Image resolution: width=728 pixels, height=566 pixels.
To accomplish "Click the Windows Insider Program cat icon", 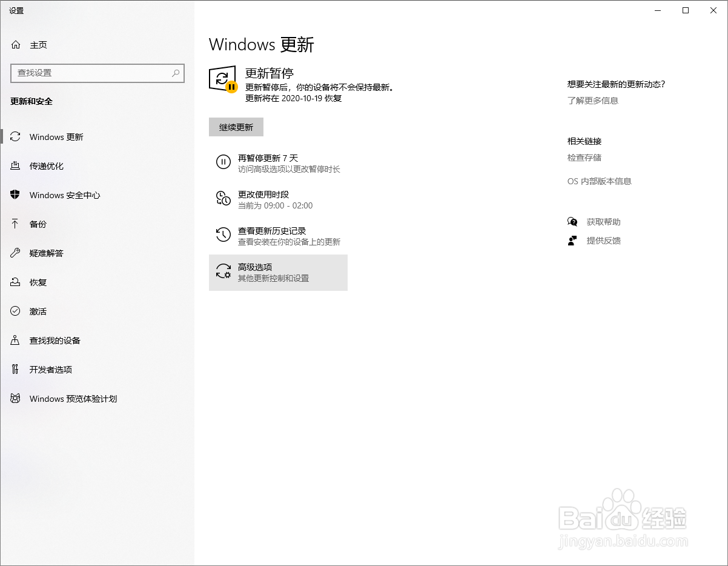I will point(16,399).
